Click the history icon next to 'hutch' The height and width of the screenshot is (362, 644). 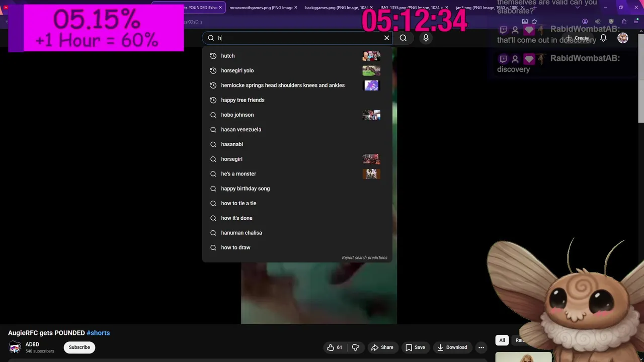click(x=213, y=56)
